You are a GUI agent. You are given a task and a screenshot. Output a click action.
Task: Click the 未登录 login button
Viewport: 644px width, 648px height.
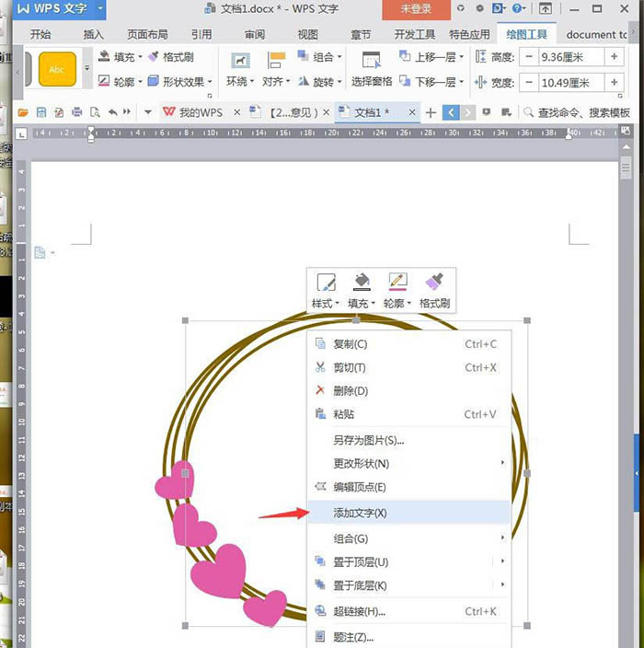pyautogui.click(x=416, y=9)
